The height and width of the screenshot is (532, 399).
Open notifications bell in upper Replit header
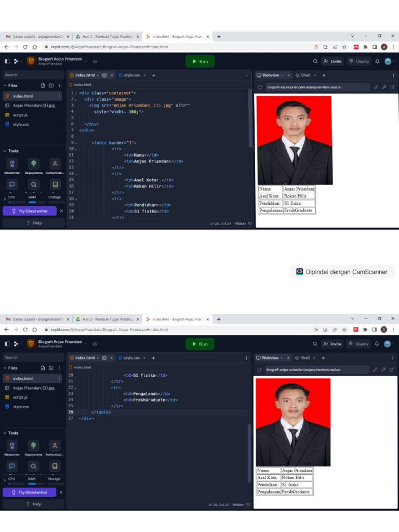(377, 61)
